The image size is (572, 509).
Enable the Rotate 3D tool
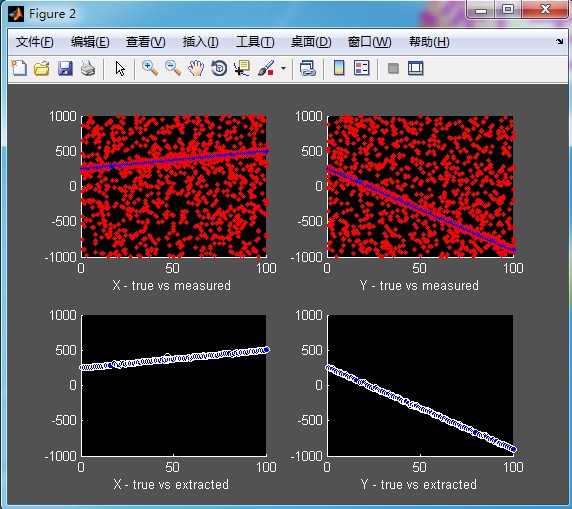pyautogui.click(x=219, y=68)
